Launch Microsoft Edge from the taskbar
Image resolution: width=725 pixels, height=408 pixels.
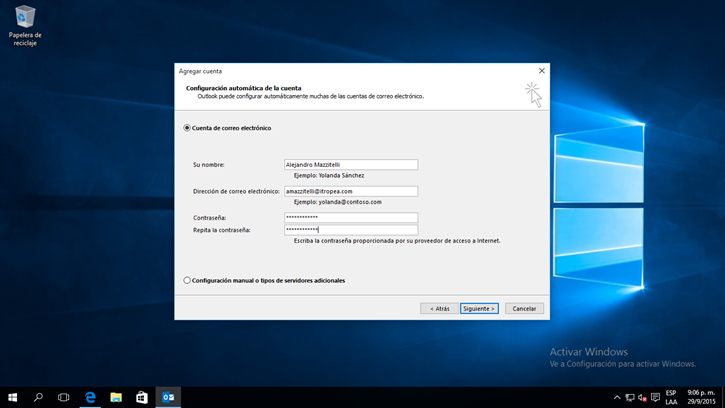pyautogui.click(x=90, y=397)
